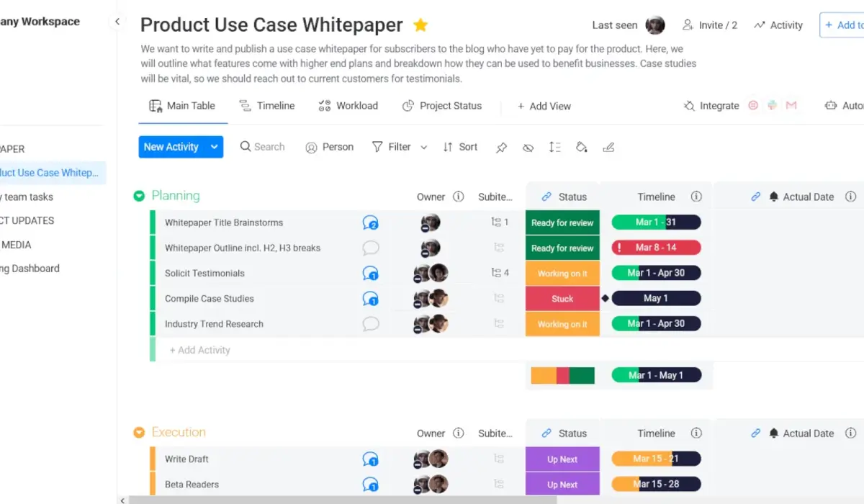This screenshot has height=504, width=864.
Task: Collapse the Planning group with green arrow
Action: [139, 196]
